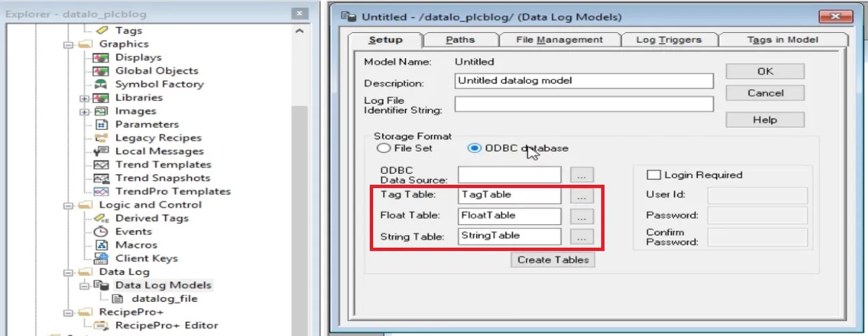Viewport: 868px width, 336px height.
Task: Click the Displays icon
Action: click(102, 58)
